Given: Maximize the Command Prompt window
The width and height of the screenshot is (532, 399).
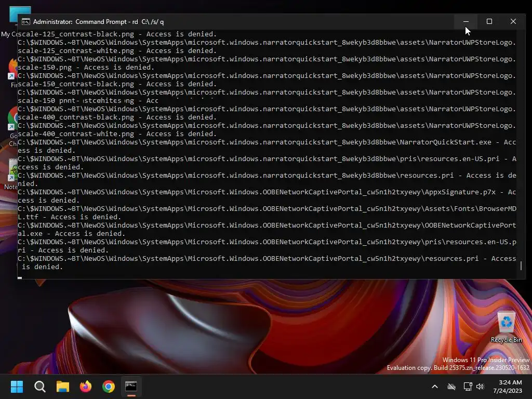Looking at the screenshot, I should (489, 21).
